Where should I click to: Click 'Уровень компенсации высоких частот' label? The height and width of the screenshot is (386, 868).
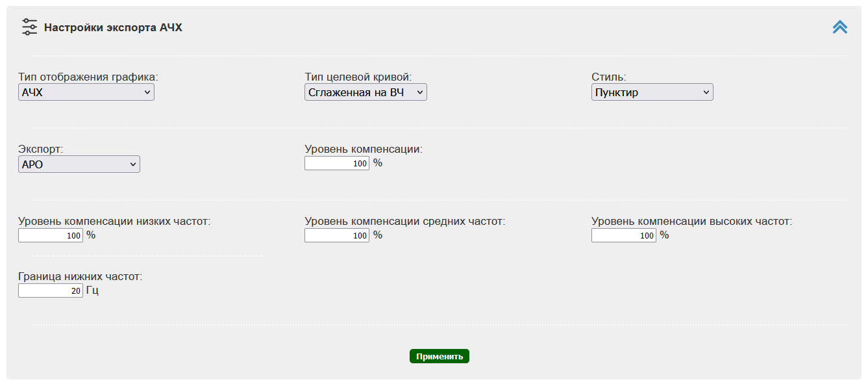click(x=691, y=222)
